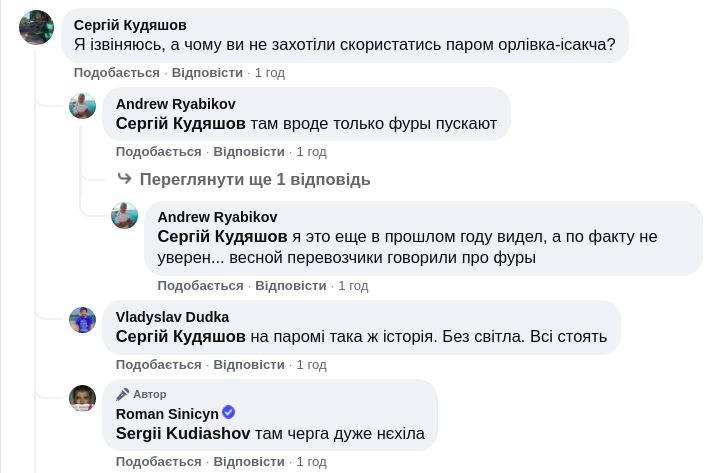Reply to Andrew's 'только фуры пускают' comment

pyautogui.click(x=249, y=152)
